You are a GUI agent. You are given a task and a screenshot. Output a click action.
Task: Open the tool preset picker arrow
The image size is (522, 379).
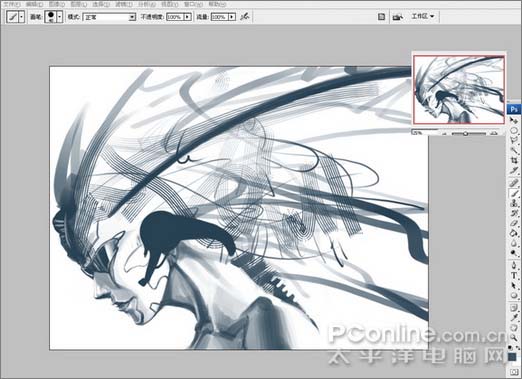coord(22,17)
